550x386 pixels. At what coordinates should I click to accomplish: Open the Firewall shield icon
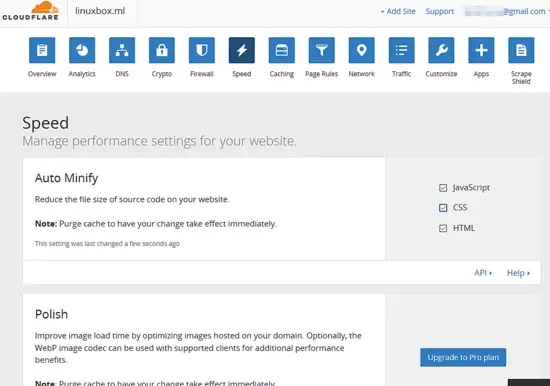coord(202,50)
